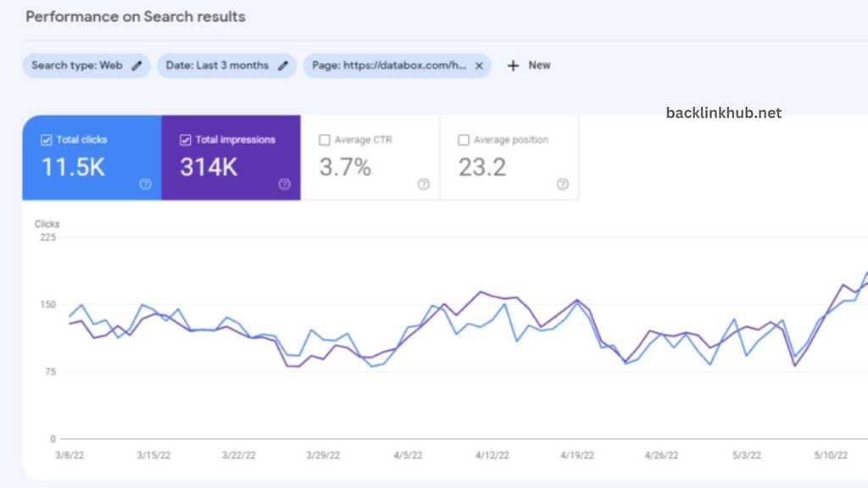
Task: Open the Average CTR question mark icon
Action: pyautogui.click(x=422, y=183)
